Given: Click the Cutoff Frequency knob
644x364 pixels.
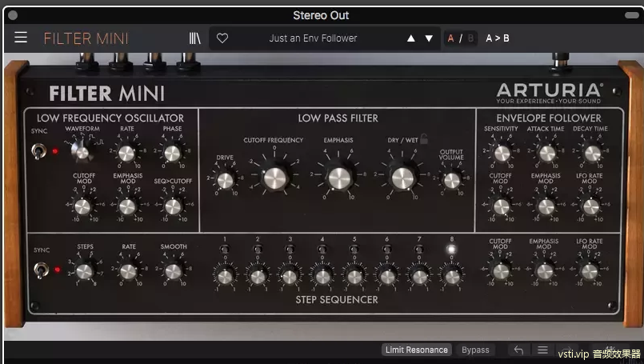Looking at the screenshot, I should pyautogui.click(x=274, y=177).
